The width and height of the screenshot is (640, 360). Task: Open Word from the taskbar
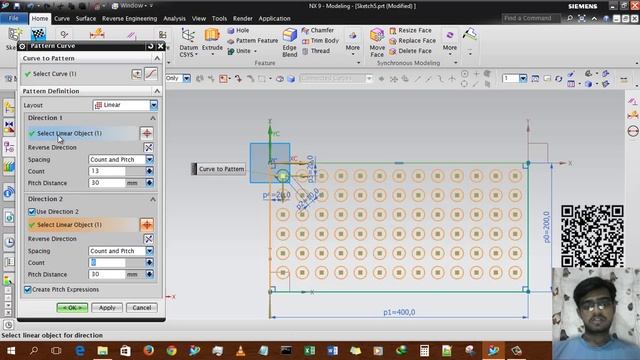(x=332, y=351)
